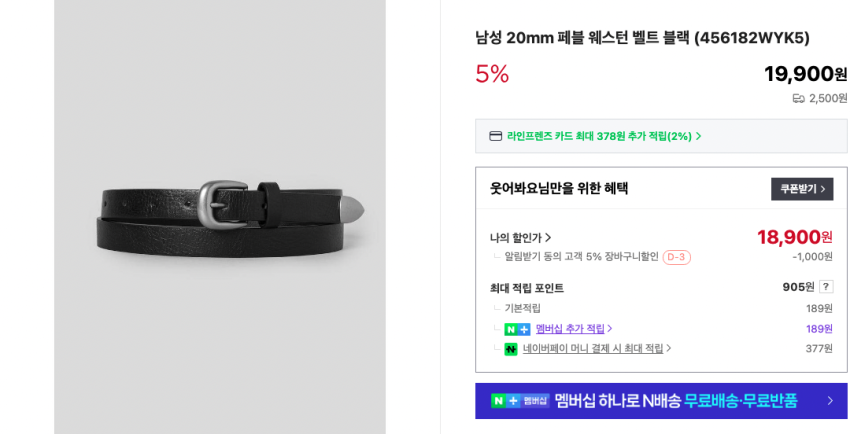Click the right arrow on the blue membership banner
Image resolution: width=850 pixels, height=434 pixels.
click(x=829, y=401)
